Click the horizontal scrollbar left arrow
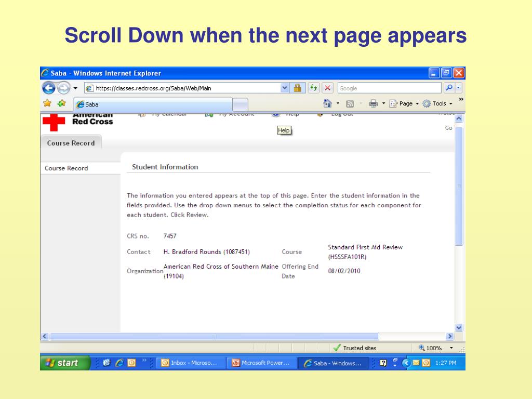The width and height of the screenshot is (532, 399). pos(45,336)
